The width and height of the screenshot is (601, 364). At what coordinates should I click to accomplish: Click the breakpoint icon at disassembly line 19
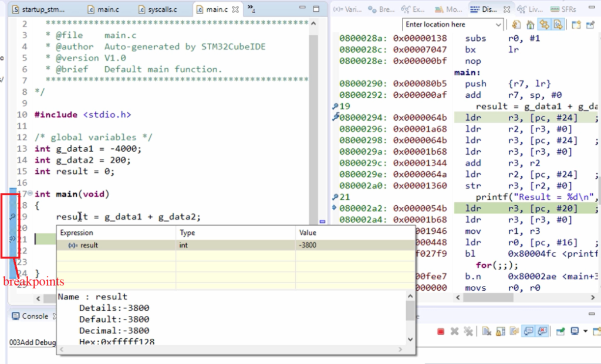335,106
